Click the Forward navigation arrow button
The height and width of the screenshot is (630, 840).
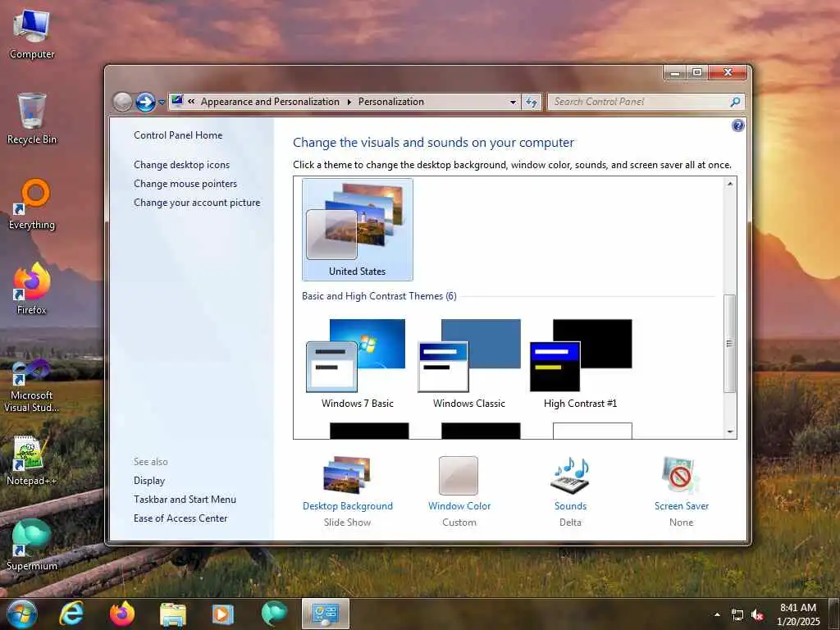145,102
